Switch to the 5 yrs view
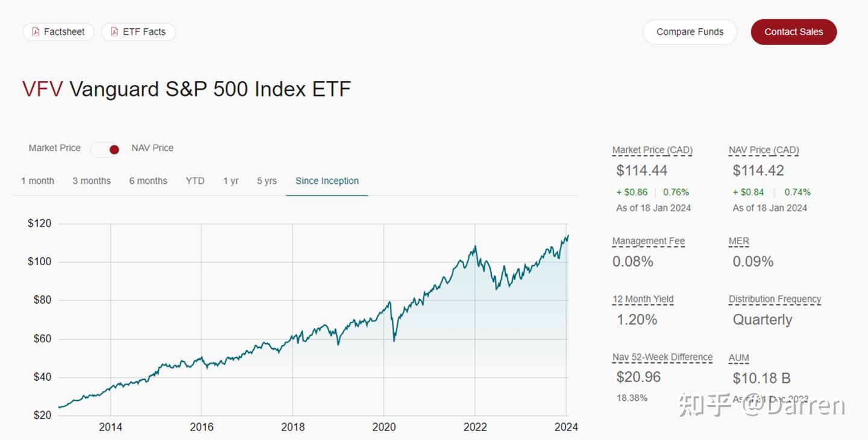Viewport: 868px width, 440px height. [266, 180]
